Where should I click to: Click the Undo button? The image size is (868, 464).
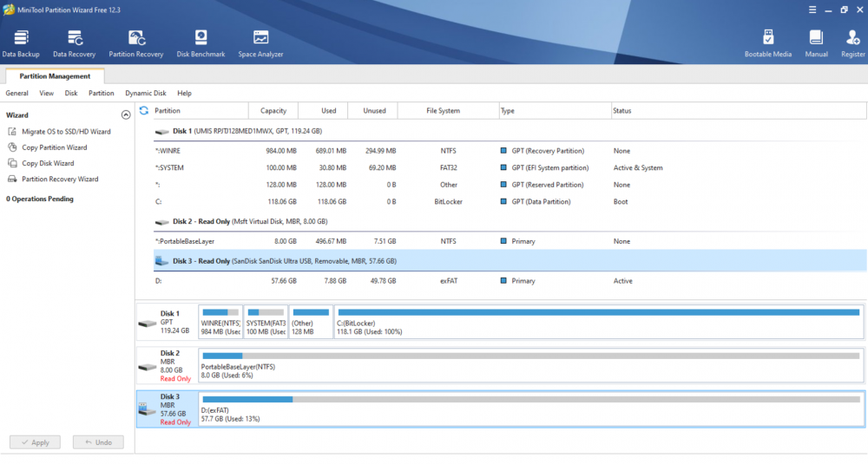(x=98, y=442)
